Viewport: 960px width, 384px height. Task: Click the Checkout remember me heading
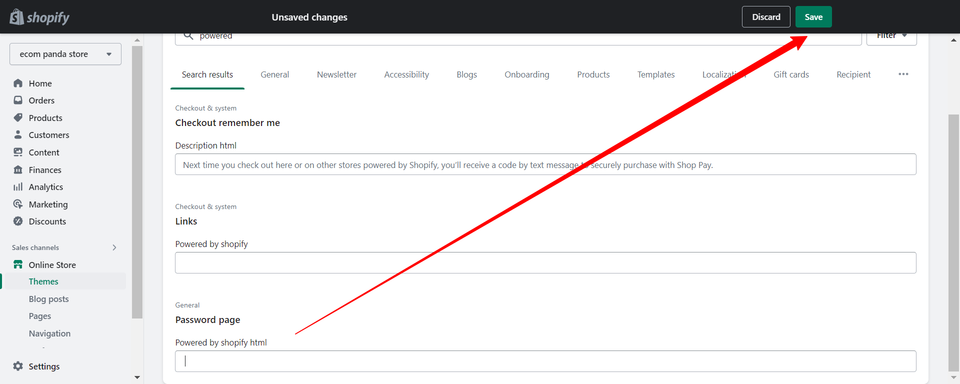(228, 122)
